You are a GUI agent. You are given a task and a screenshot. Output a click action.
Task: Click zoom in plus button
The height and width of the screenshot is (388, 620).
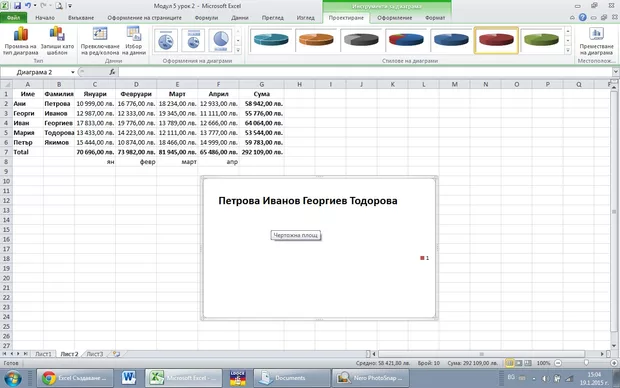(614, 363)
